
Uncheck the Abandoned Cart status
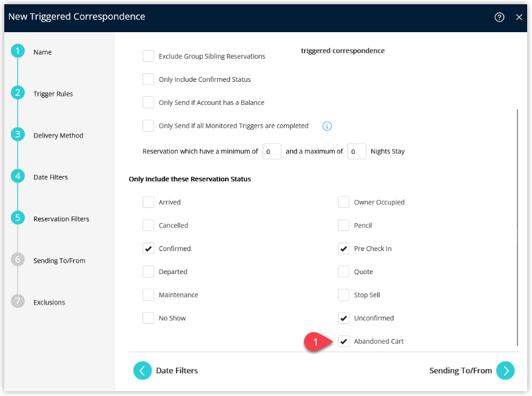(343, 341)
